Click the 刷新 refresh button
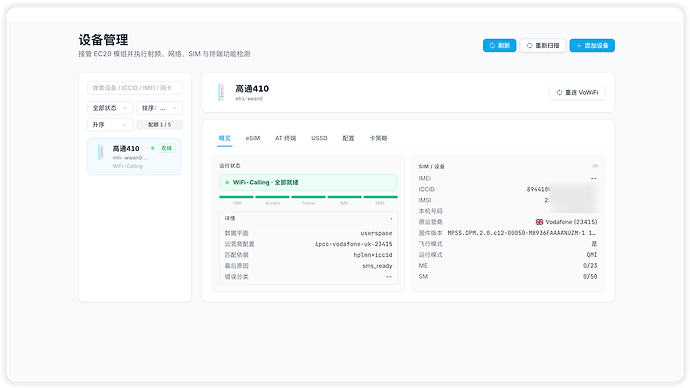The height and width of the screenshot is (388, 690). (499, 45)
